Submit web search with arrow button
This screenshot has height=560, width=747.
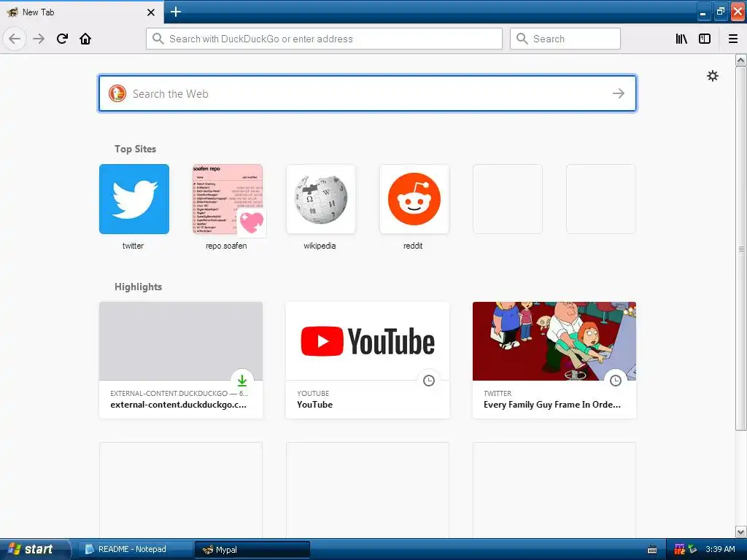619,93
